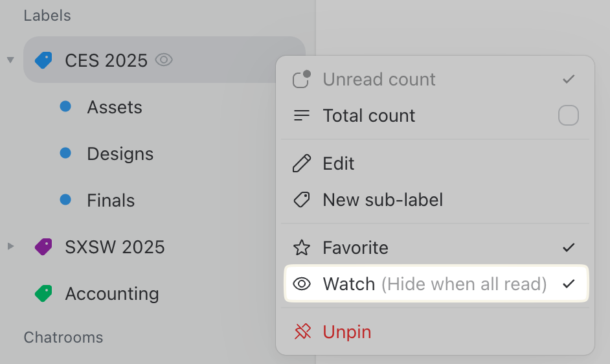This screenshot has height=364, width=610.
Task: Click the eye icon beside CES 2025
Action: pos(164,61)
